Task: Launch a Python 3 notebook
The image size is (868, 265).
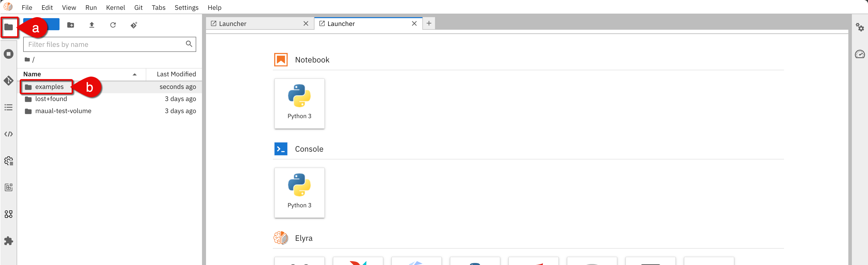Action: (x=299, y=103)
